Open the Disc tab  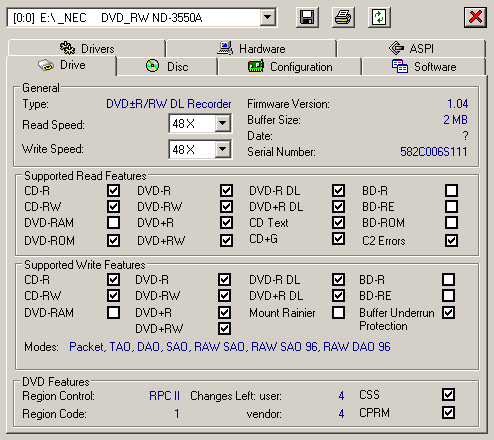click(x=167, y=67)
